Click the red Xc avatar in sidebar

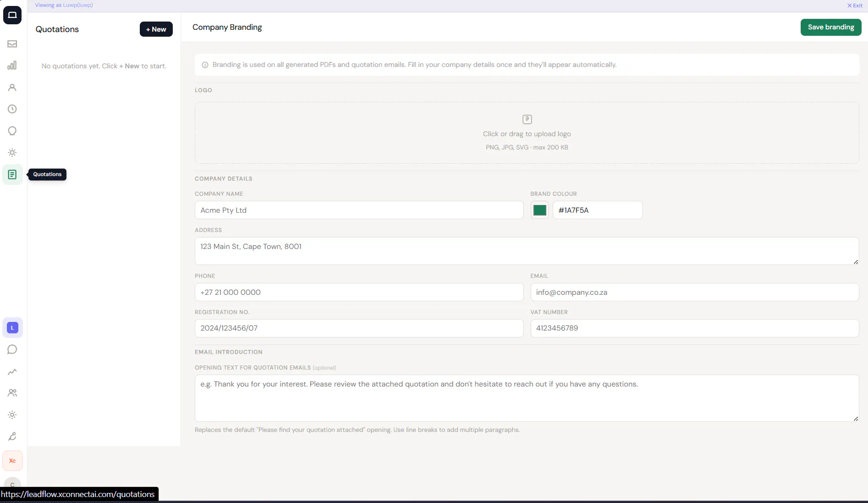[12, 461]
